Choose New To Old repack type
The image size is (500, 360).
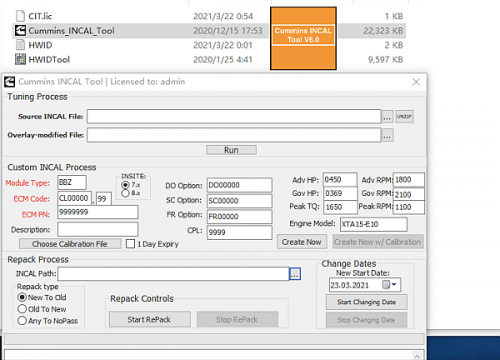pos(22,297)
